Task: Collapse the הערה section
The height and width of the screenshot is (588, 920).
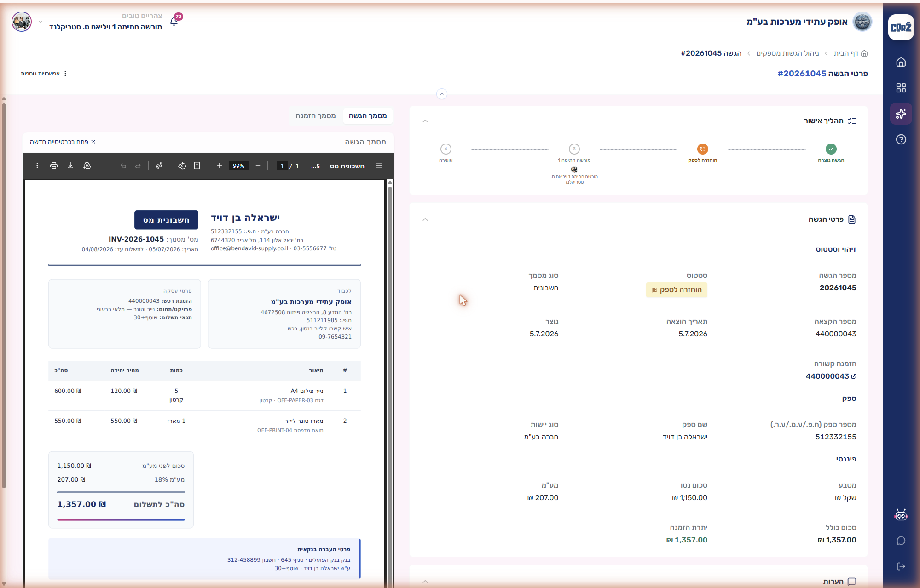Action: point(425,582)
